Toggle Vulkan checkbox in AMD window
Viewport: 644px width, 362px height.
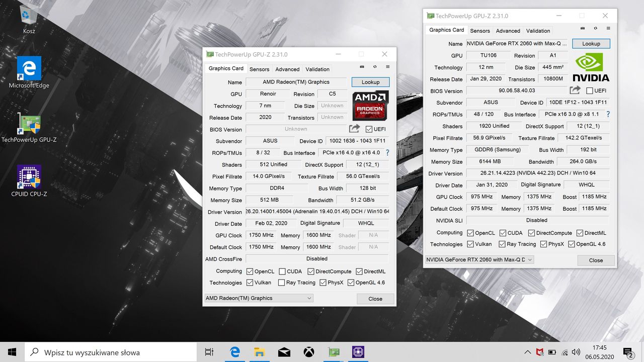(250, 283)
